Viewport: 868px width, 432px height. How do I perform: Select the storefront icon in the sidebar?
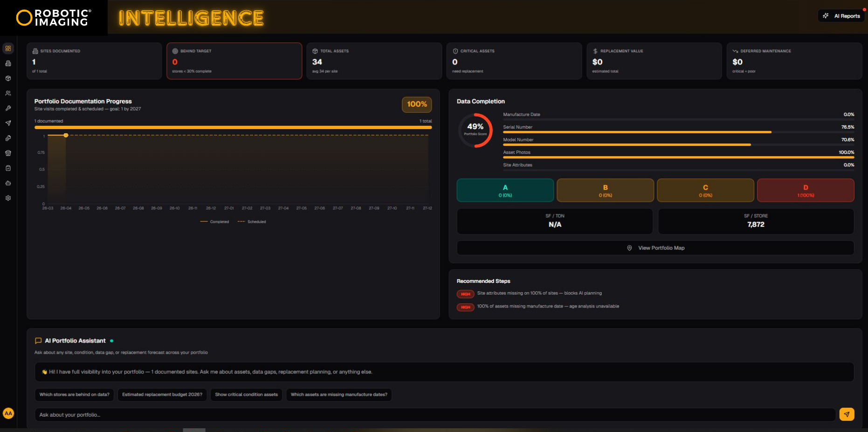(x=8, y=153)
